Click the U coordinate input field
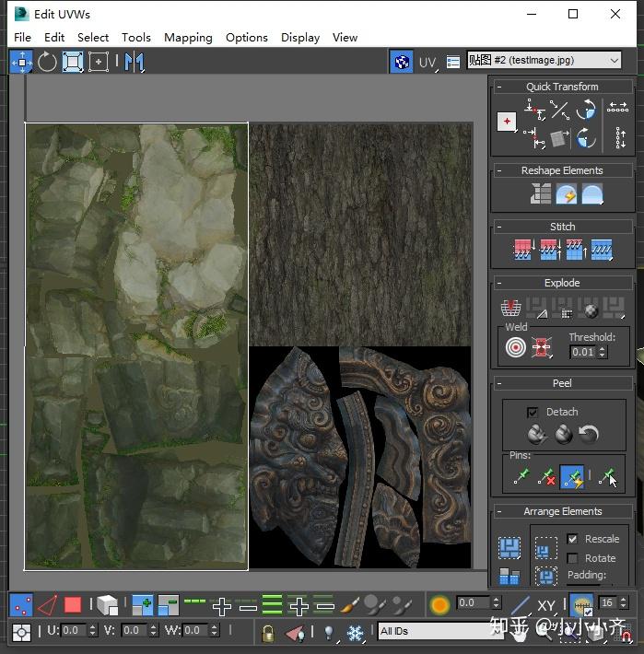Screen dimensions: 644x654 point(71,631)
